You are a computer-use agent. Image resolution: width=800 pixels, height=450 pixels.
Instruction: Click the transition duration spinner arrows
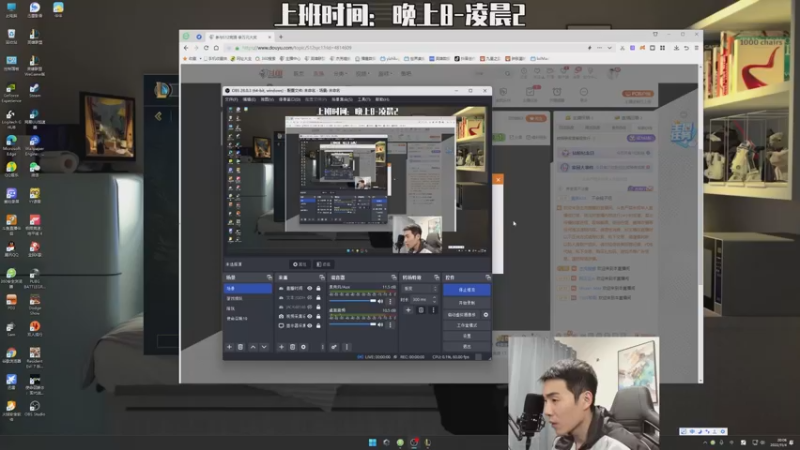[x=435, y=299]
